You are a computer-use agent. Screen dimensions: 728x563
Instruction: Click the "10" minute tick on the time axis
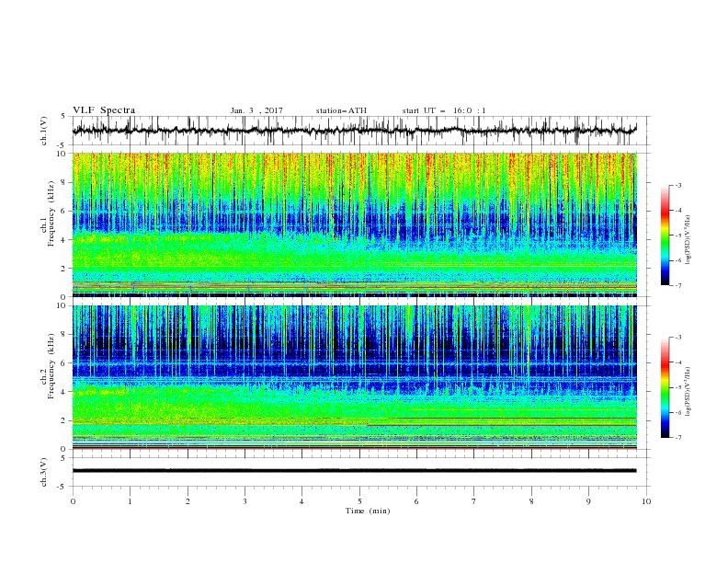pyautogui.click(x=646, y=501)
